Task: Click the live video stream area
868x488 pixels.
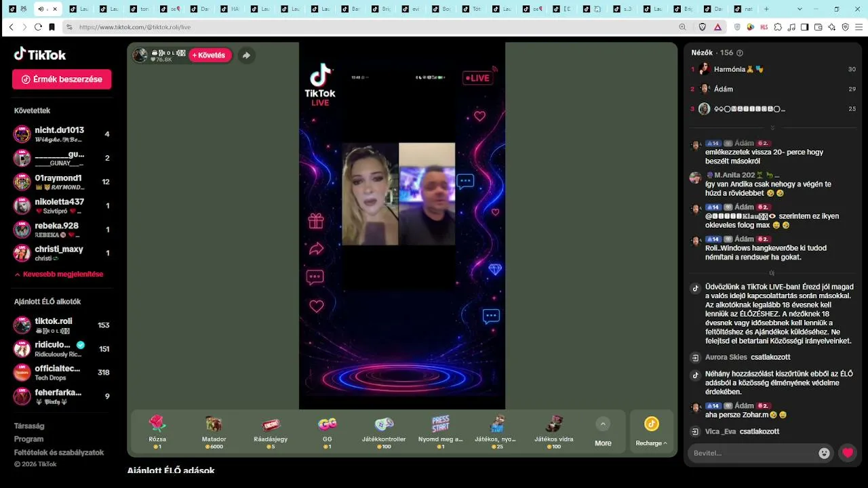Action: pyautogui.click(x=402, y=226)
